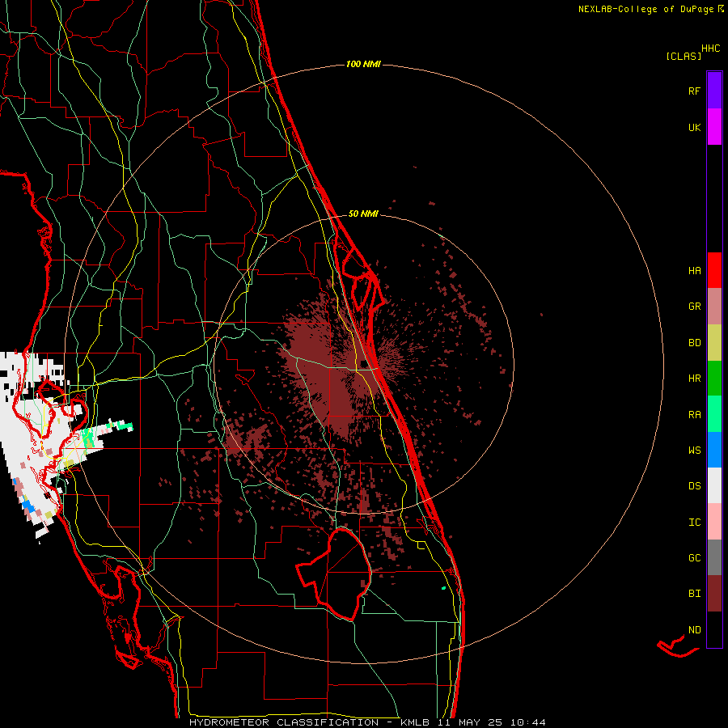This screenshot has width=728, height=728.
Task: Click the BI brown legend swatch
Action: pos(714,594)
